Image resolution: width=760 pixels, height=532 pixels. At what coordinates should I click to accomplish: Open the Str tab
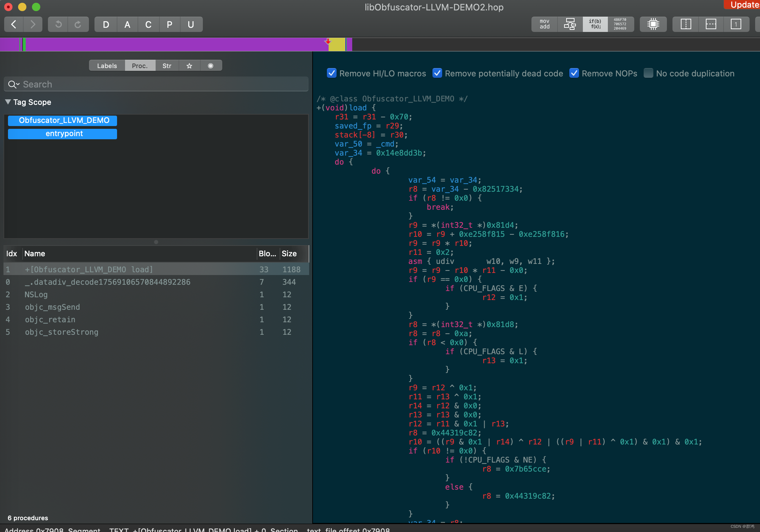[x=167, y=66]
